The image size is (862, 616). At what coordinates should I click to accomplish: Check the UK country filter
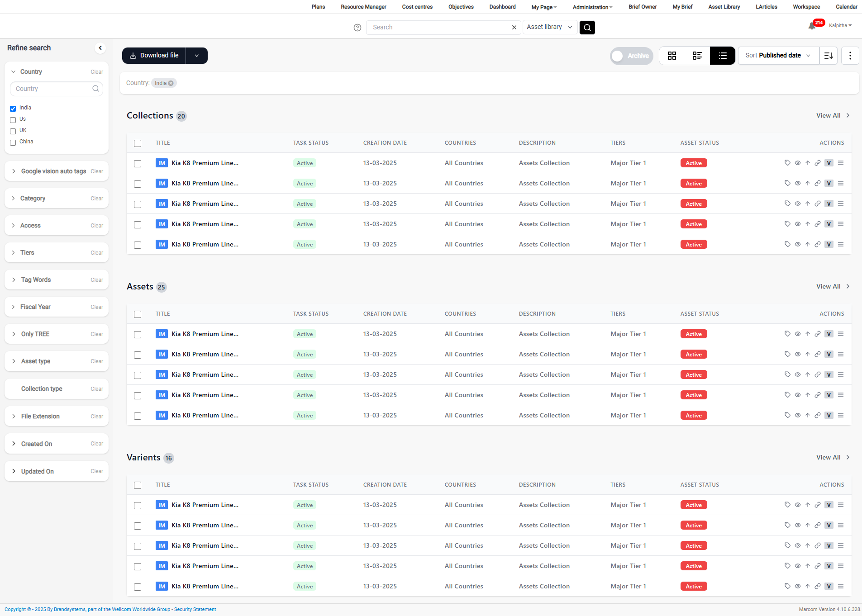[x=13, y=131]
